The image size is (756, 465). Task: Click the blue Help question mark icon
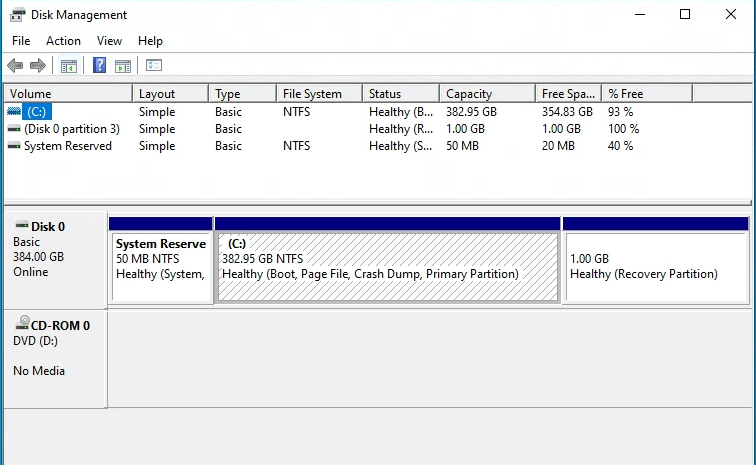[x=100, y=66]
